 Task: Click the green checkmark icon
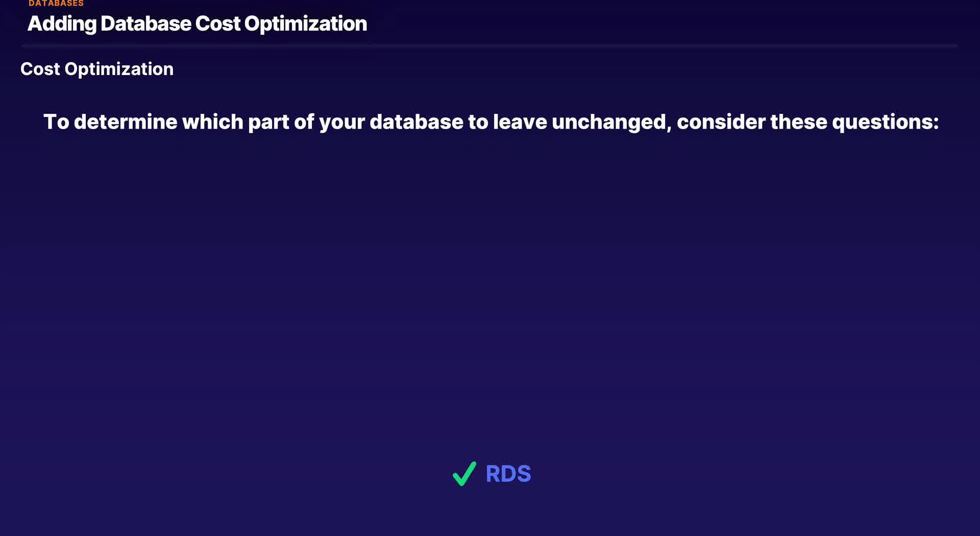tap(464, 474)
